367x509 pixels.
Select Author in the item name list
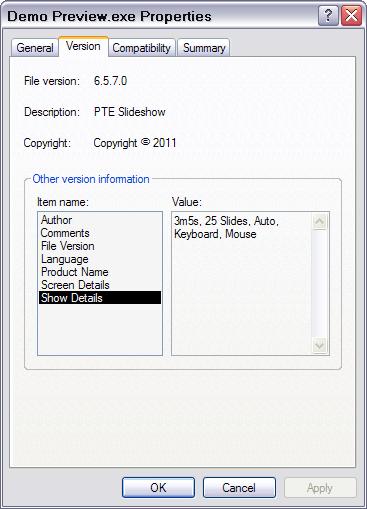pyautogui.click(x=100, y=220)
